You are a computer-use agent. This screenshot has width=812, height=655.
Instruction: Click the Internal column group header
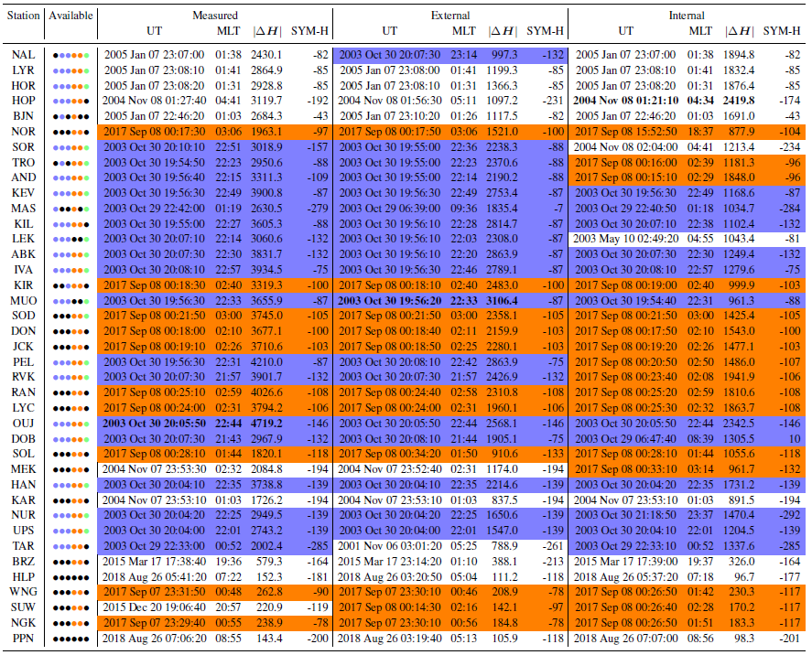pos(687,16)
